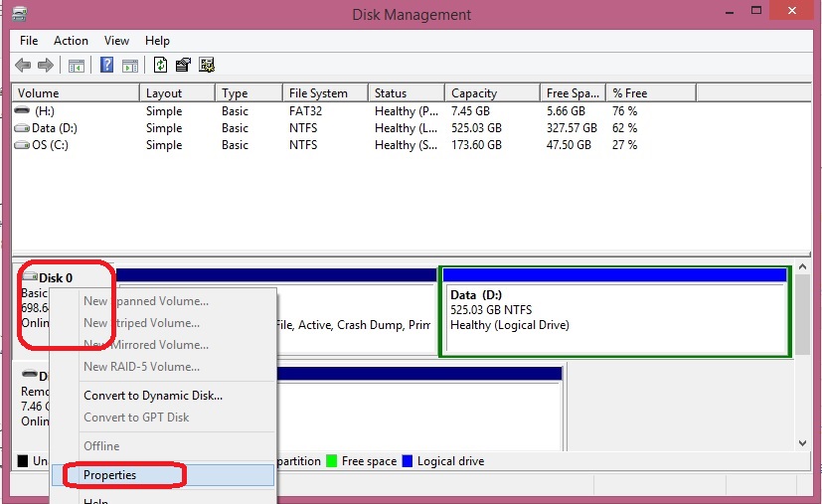822x504 pixels.
Task: Click the scrollbar down arrow in disk pane
Action: tap(803, 443)
